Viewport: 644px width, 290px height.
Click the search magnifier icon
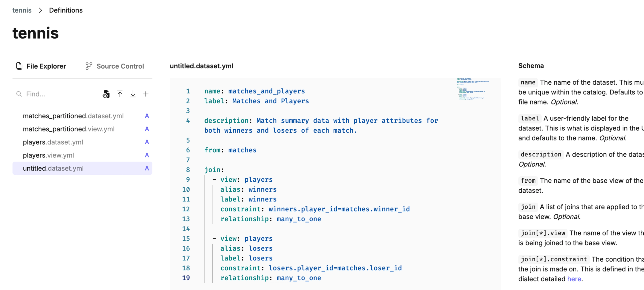(19, 94)
